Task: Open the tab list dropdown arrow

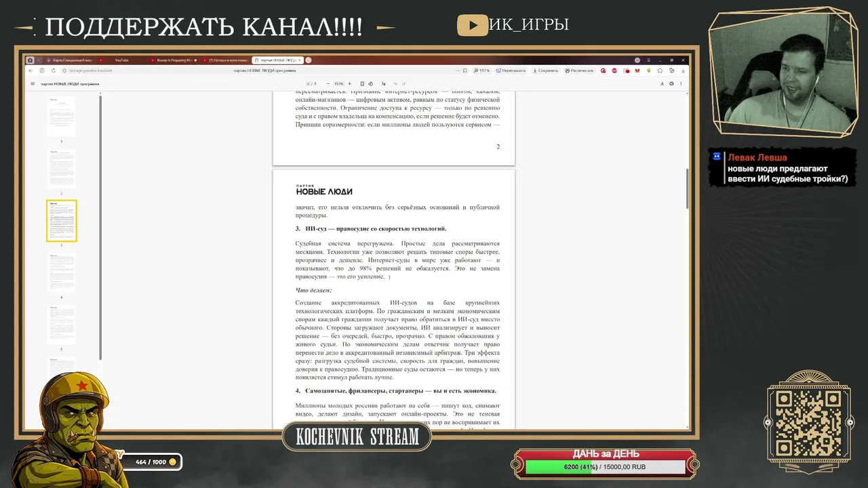Action: (x=39, y=60)
